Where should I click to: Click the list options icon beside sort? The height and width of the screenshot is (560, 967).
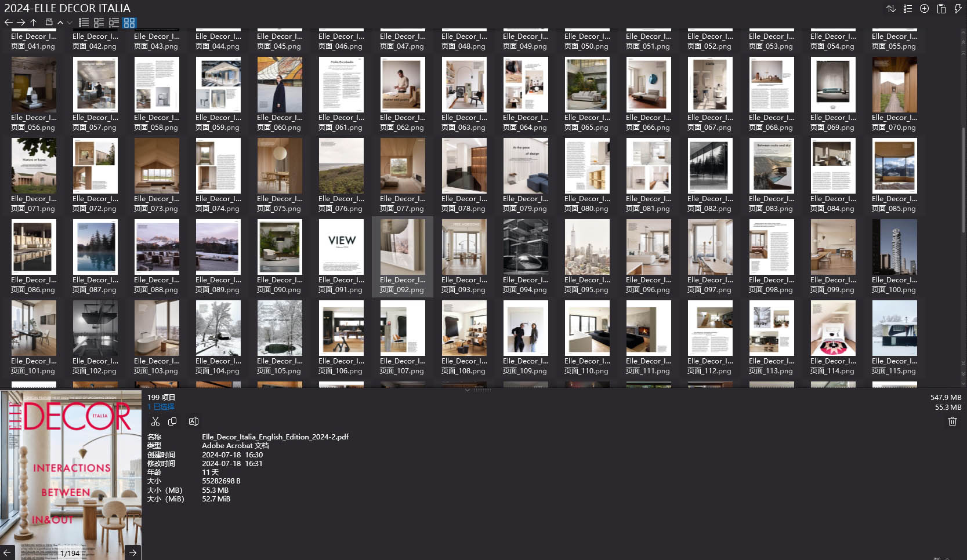[908, 9]
